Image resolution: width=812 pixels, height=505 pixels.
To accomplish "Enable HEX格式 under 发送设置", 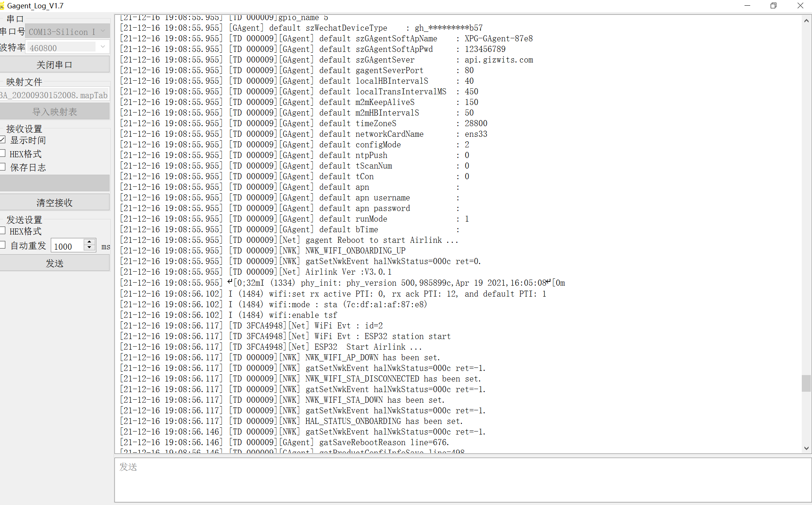I will 2,231.
